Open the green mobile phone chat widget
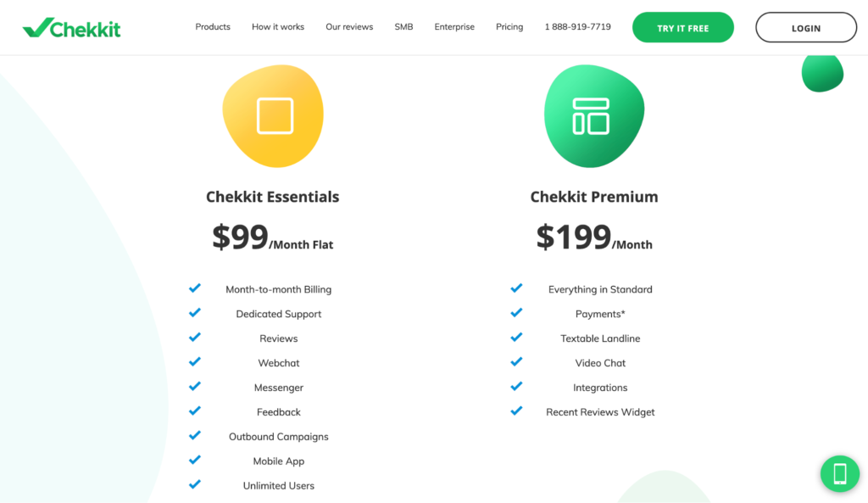This screenshot has width=868, height=503. coord(840,473)
